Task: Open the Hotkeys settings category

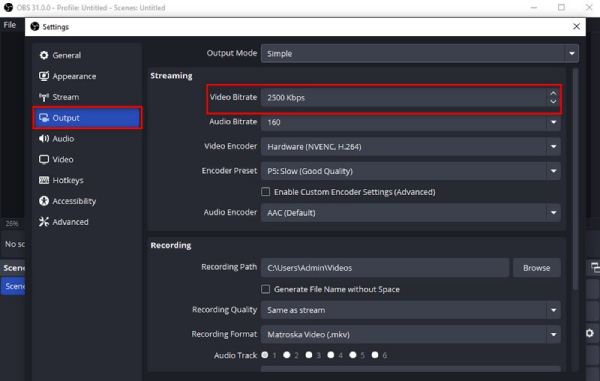Action: click(87, 180)
